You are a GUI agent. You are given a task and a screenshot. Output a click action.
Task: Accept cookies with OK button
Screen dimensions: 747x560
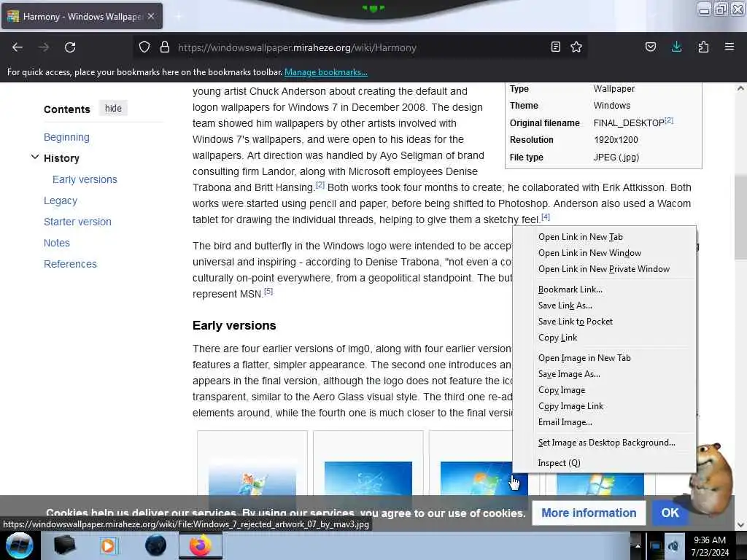(670, 513)
